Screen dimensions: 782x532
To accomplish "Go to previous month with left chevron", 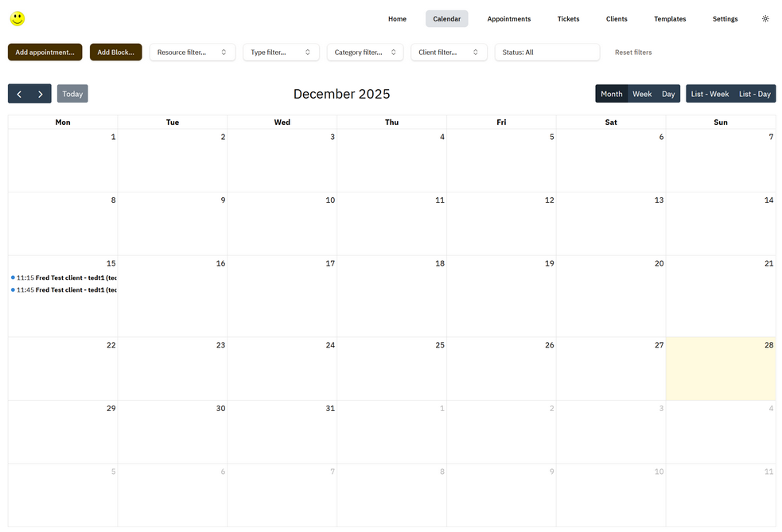I will pyautogui.click(x=19, y=94).
